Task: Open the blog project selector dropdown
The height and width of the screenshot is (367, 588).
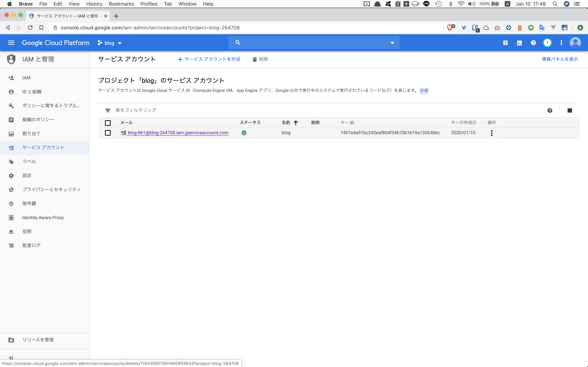Action: pos(109,43)
